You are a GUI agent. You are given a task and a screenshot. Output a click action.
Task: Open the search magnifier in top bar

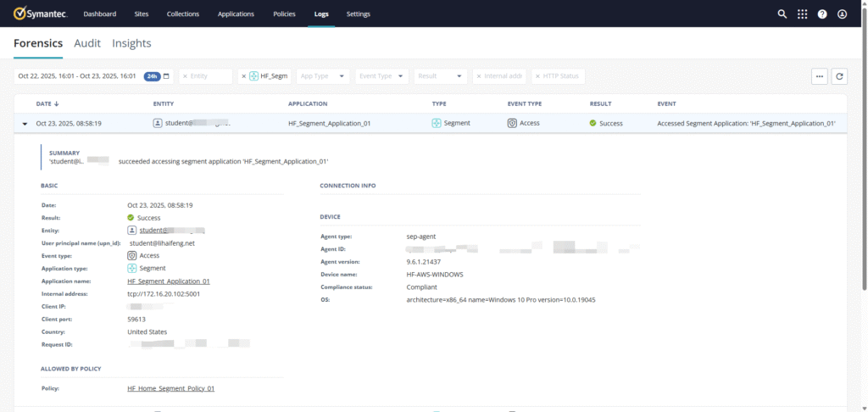click(782, 14)
